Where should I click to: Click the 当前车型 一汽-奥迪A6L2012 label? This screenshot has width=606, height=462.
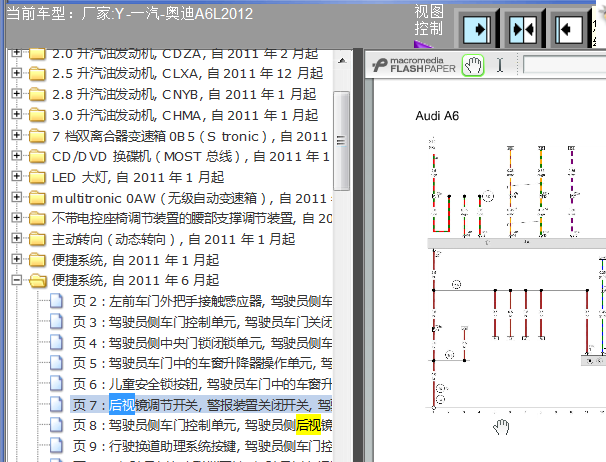[129, 14]
